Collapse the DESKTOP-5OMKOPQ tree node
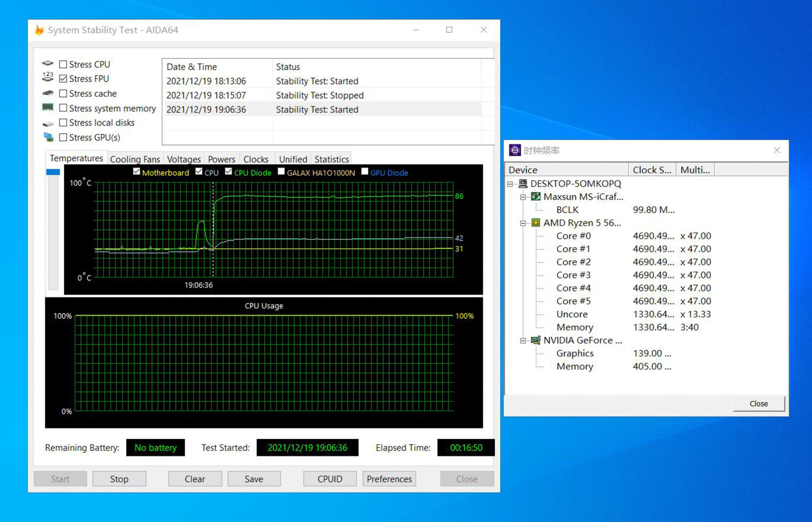Viewport: 812px width, 522px height. click(510, 184)
